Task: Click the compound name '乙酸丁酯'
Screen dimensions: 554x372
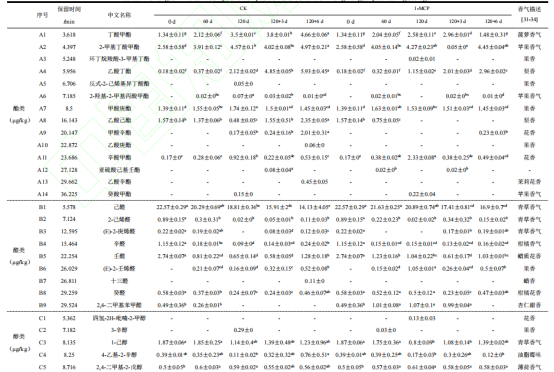Action: point(119,71)
